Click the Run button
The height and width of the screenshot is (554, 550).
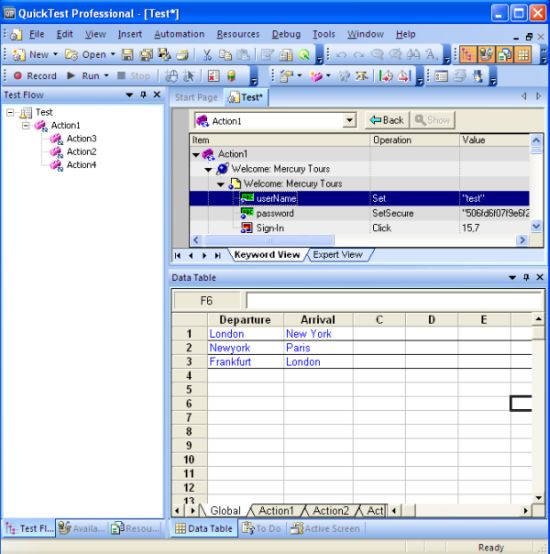(84, 76)
